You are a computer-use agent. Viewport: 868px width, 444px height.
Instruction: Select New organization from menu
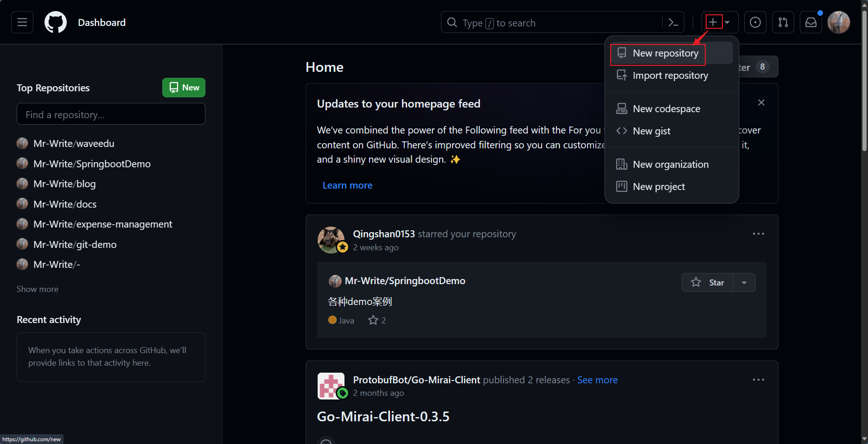671,165
